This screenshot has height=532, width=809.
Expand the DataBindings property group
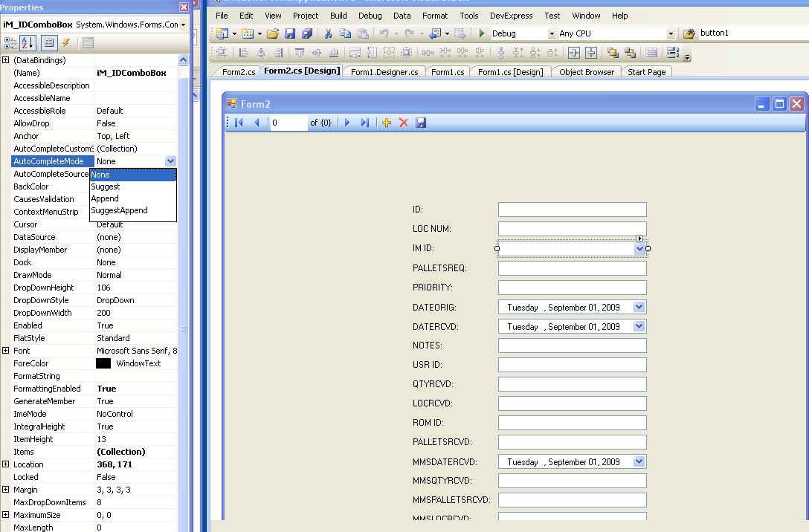(6, 60)
